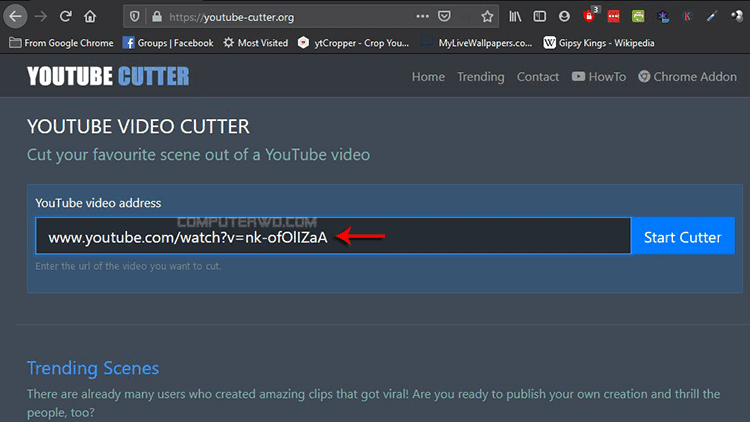This screenshot has height=422, width=750.
Task: Click the Start Cutter button
Action: pos(683,236)
